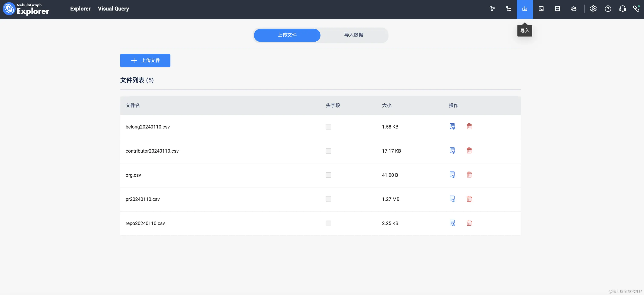Open the graph space selection icon
This screenshot has width=644, height=295.
[492, 9]
